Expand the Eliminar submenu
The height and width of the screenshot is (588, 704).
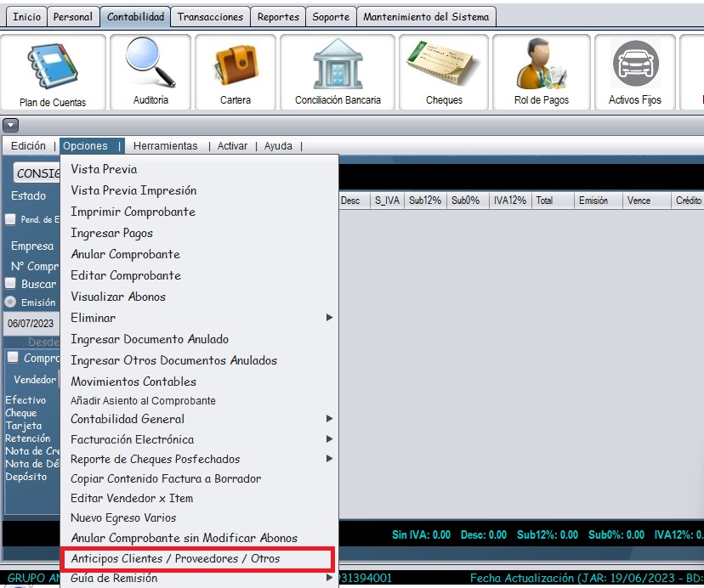201,318
